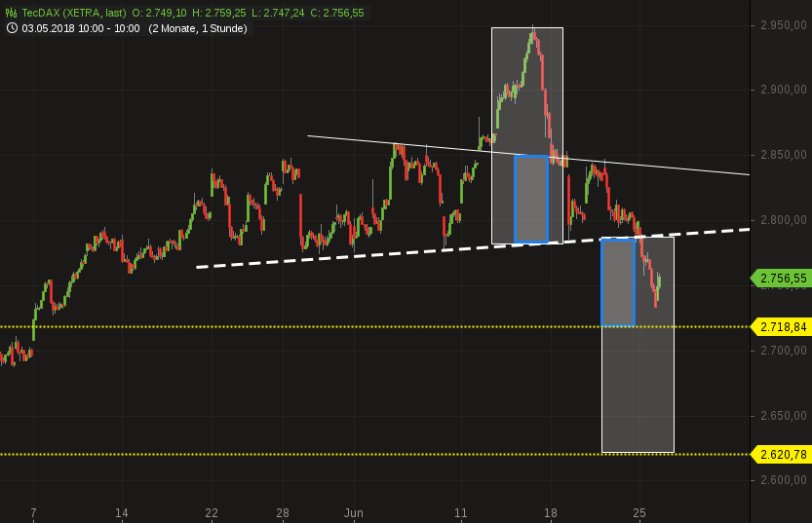This screenshot has width=812, height=523.
Task: Select the upper blue-outlined rectangle
Action: (x=531, y=199)
